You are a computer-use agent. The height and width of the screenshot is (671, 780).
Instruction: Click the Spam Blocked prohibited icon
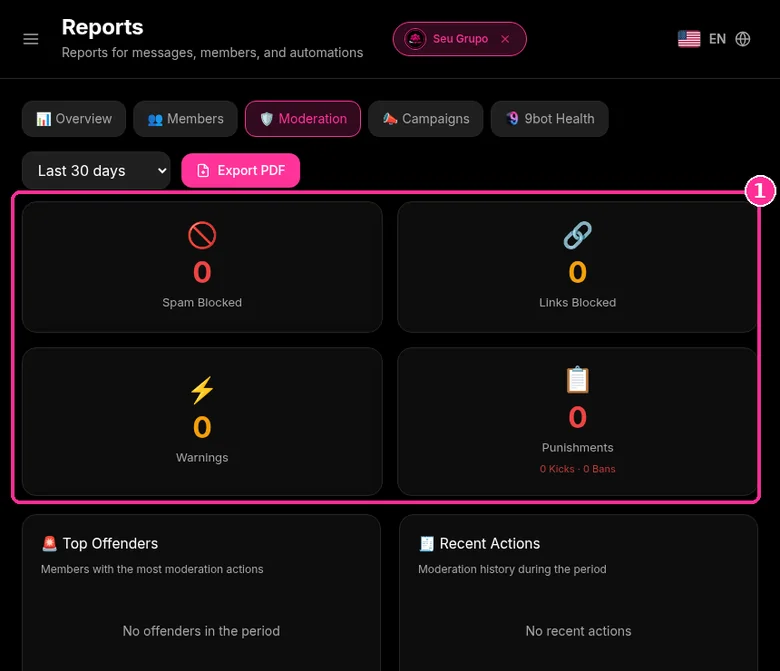tap(202, 235)
